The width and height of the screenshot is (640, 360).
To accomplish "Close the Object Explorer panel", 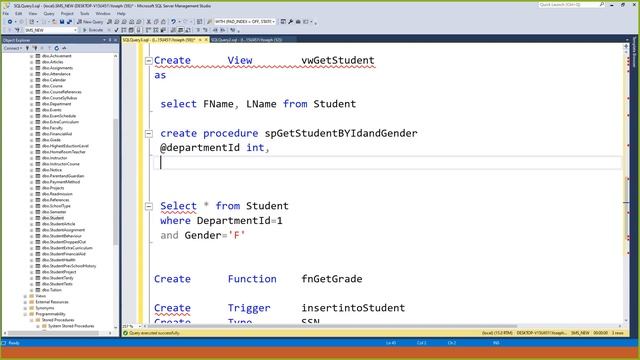I will (x=116, y=40).
